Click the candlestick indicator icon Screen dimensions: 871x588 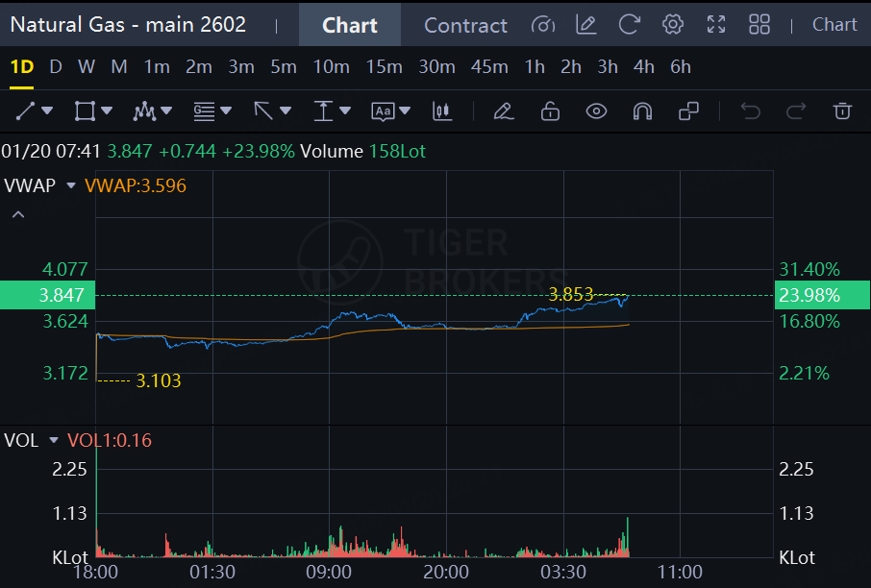point(442,111)
